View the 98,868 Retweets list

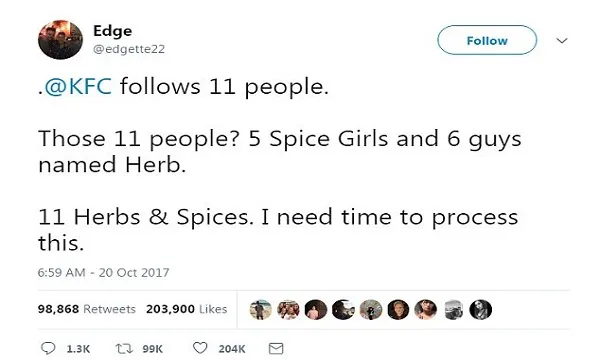tap(86, 309)
